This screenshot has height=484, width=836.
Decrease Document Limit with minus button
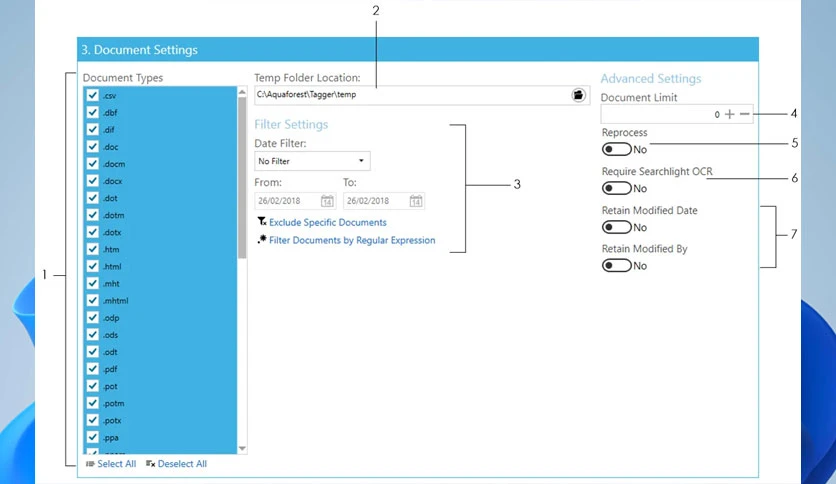[744, 114]
